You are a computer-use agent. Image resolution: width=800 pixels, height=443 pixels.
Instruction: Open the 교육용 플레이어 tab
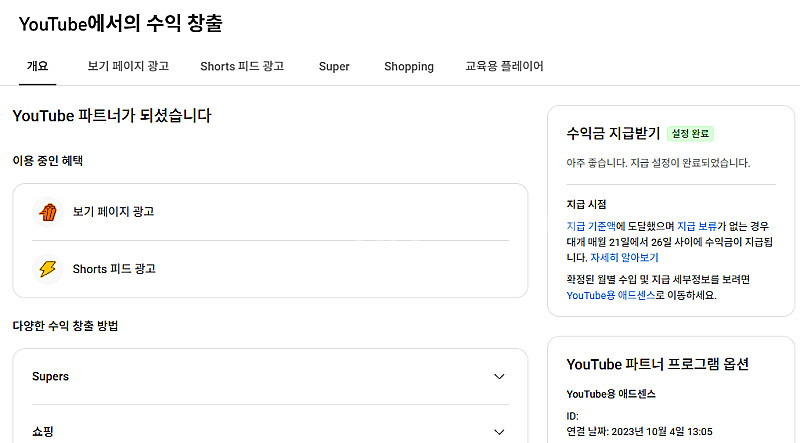coord(504,66)
